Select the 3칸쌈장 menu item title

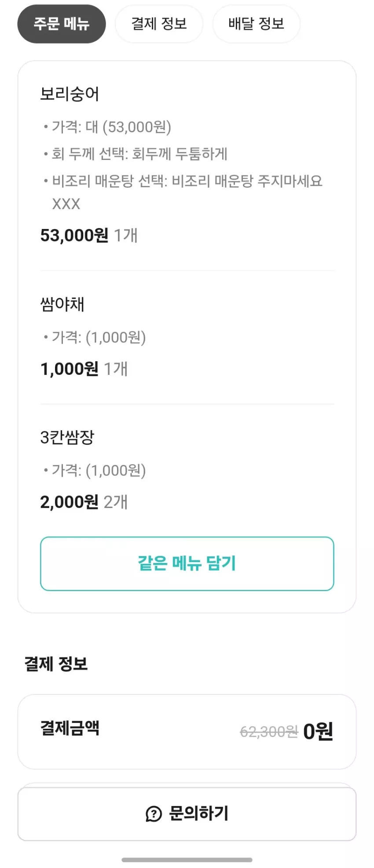pyautogui.click(x=67, y=437)
